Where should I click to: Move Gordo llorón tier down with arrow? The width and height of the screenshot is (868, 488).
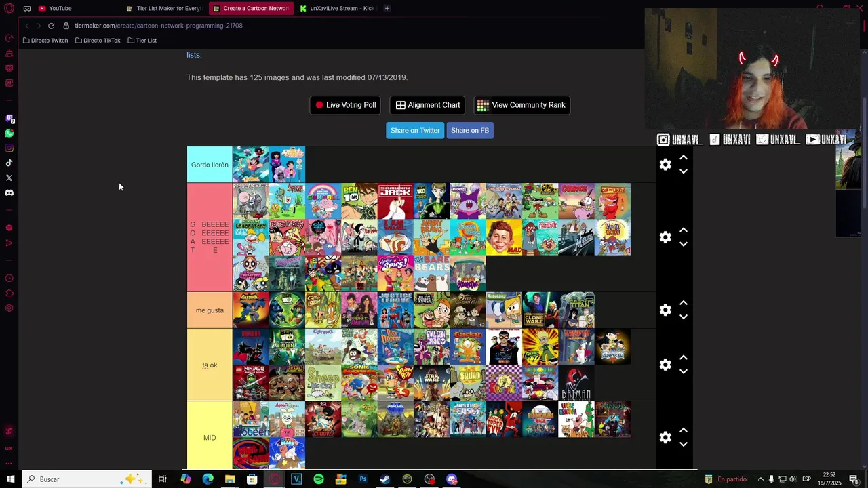[x=684, y=171]
